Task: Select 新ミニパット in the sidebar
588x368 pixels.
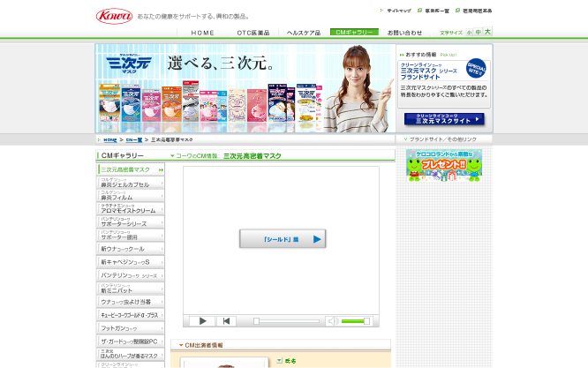Action: [131, 289]
